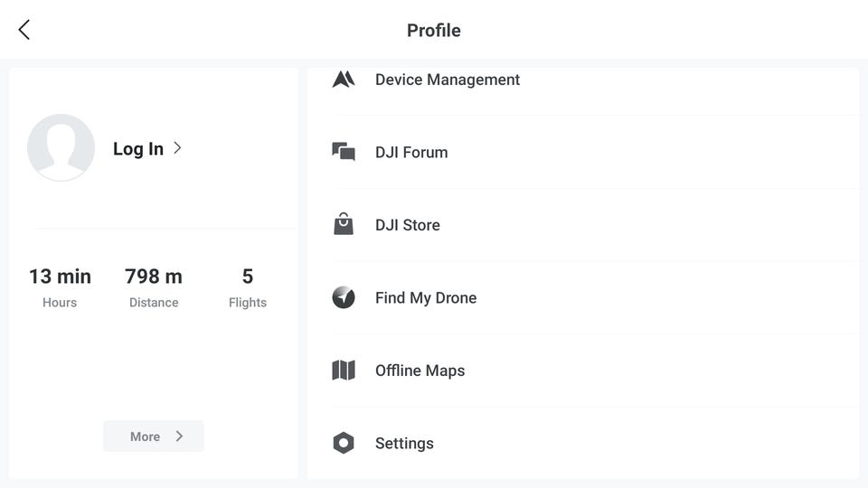
Task: Select the 5 total flights count
Action: tap(248, 277)
